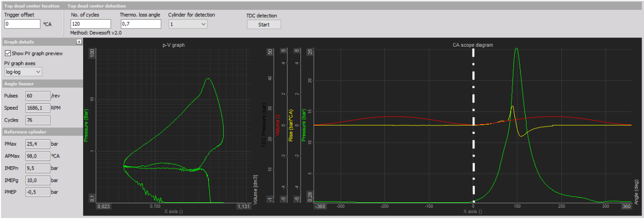Click the PMax value 25,4

pyautogui.click(x=38, y=144)
